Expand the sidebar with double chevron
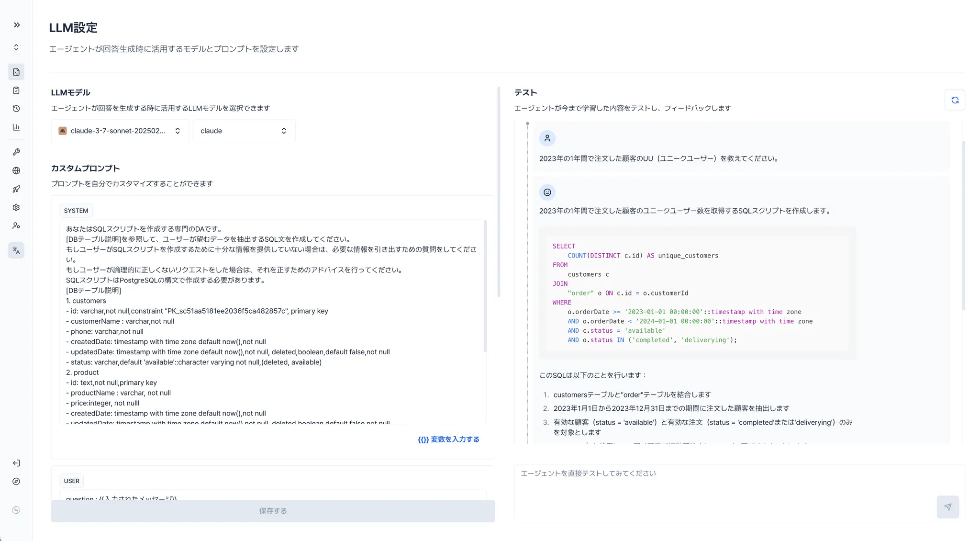The height and width of the screenshot is (541, 980). pyautogui.click(x=17, y=25)
